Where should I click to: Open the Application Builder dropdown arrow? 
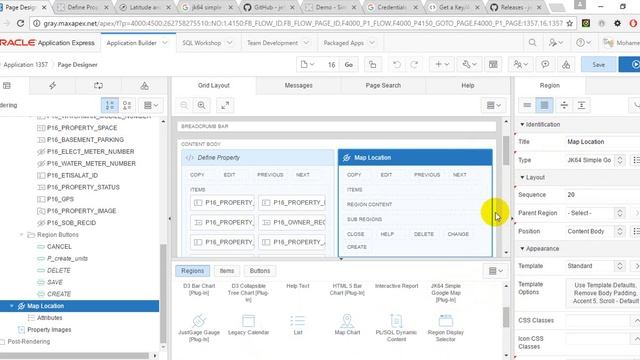(x=165, y=42)
